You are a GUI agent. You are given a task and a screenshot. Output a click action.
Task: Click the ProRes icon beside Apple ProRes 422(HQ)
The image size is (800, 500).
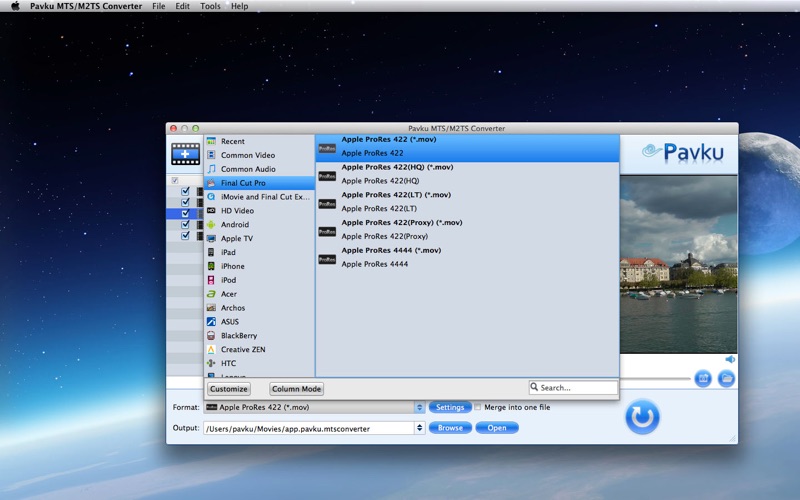point(327,176)
